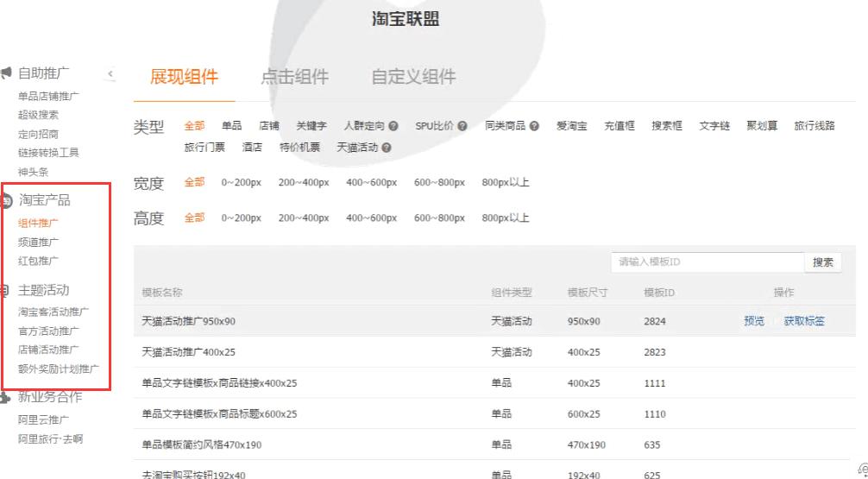Image resolution: width=868 pixels, height=479 pixels.
Task: Select row 单品模板简约风格470x190
Action: 494,444
